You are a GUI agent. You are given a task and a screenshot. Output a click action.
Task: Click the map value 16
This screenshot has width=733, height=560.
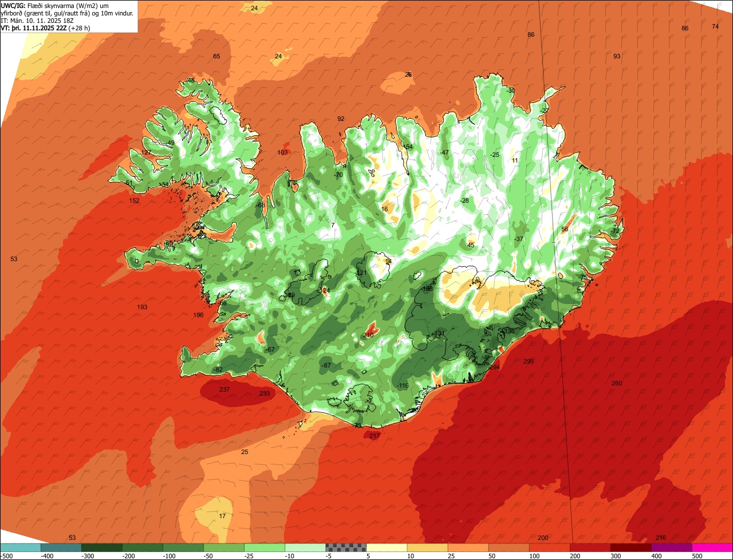tap(384, 209)
